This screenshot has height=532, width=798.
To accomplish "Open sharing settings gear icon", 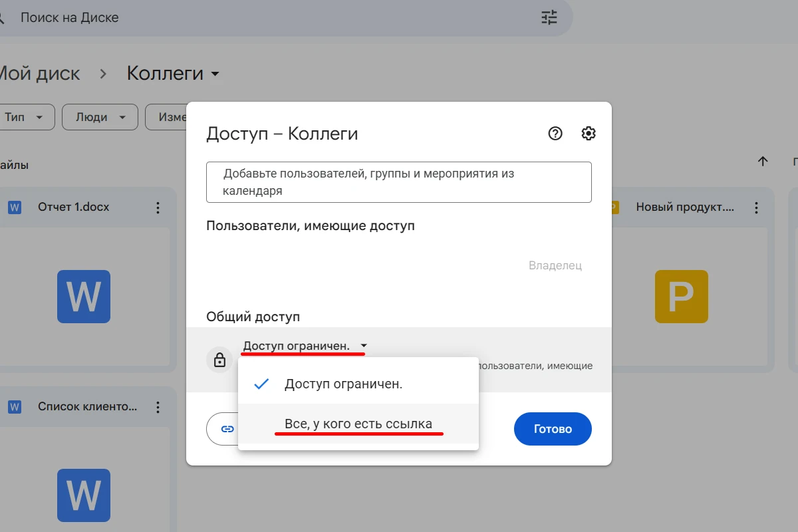I will click(x=589, y=134).
